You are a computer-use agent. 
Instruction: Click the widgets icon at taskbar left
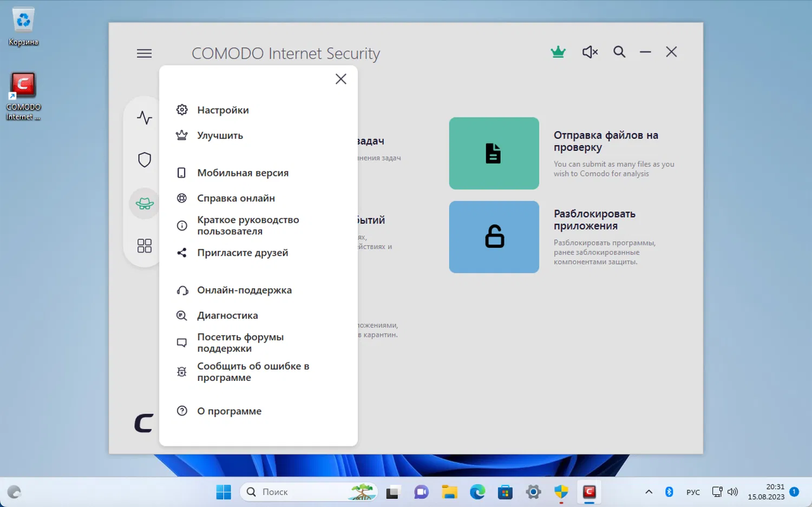click(x=14, y=492)
